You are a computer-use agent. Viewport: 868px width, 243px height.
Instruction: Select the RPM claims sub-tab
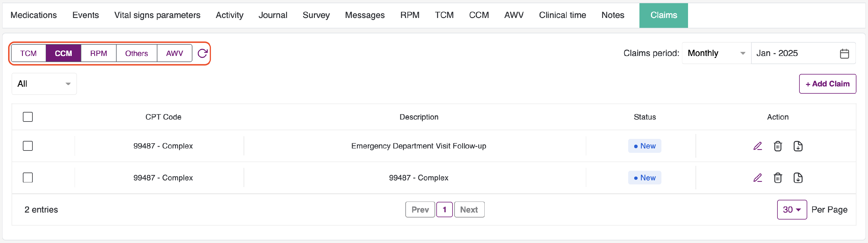(x=98, y=53)
